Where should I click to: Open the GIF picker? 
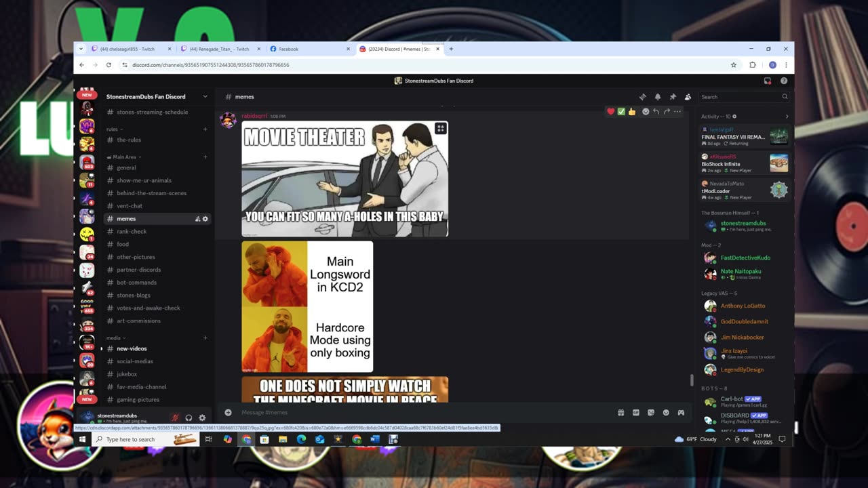pyautogui.click(x=636, y=412)
